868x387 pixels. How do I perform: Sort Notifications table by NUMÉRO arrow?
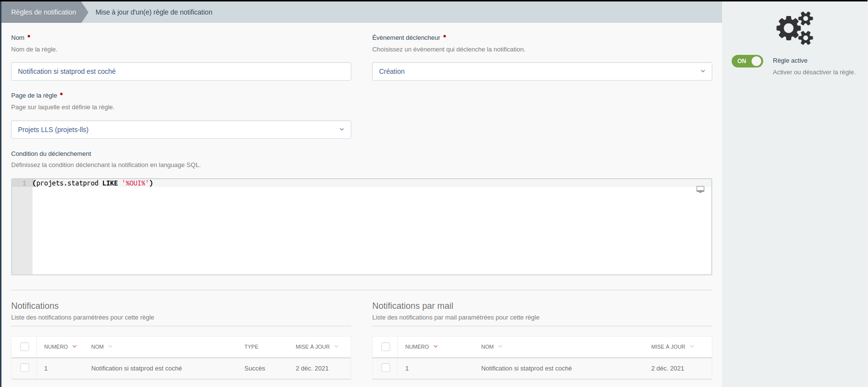(x=75, y=347)
